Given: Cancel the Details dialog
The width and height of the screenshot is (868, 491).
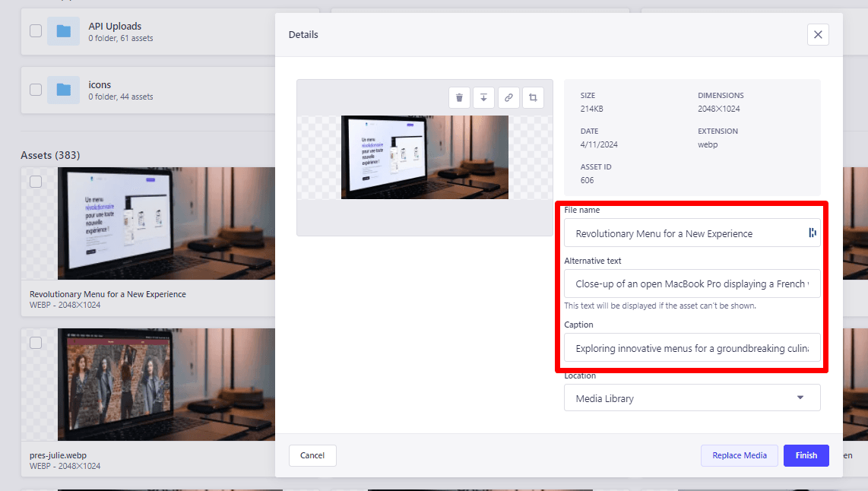Looking at the screenshot, I should tap(312, 455).
